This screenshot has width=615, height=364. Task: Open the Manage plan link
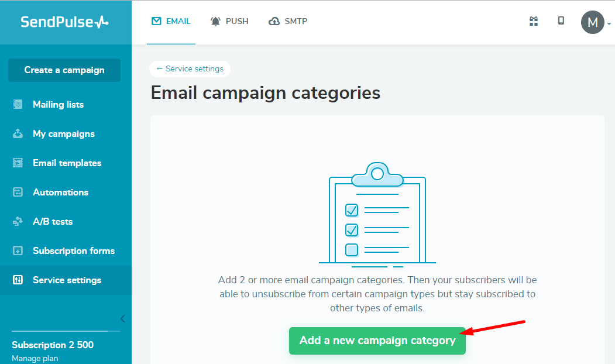pos(35,358)
